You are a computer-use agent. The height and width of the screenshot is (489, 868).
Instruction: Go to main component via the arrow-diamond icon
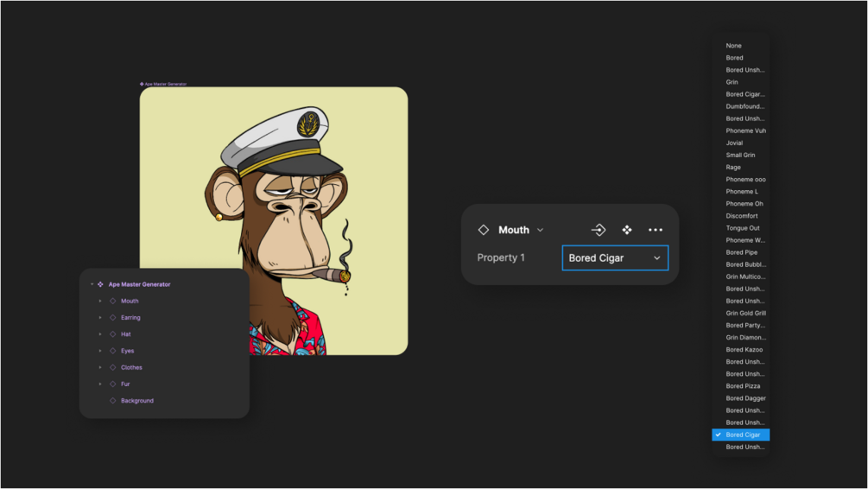click(599, 230)
